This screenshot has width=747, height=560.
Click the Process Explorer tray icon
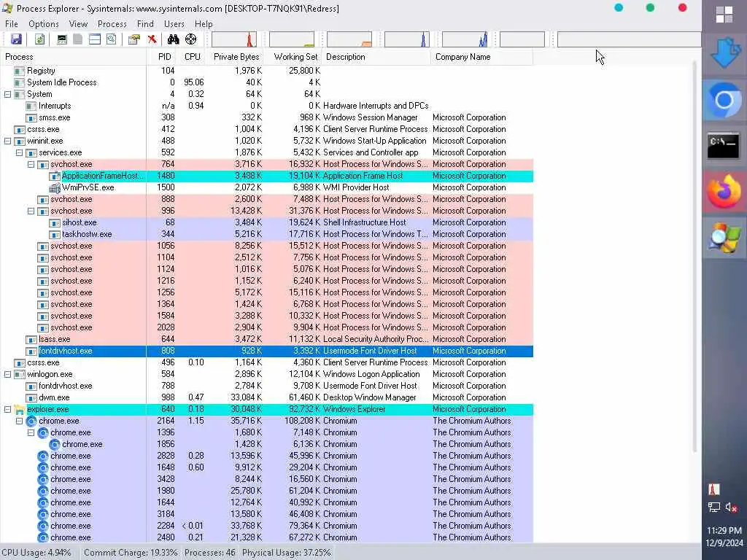(713, 489)
